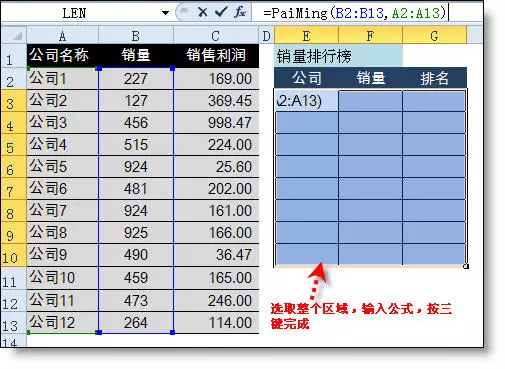
Task: Click the cancel (X) formula entry icon
Action: click(x=202, y=13)
